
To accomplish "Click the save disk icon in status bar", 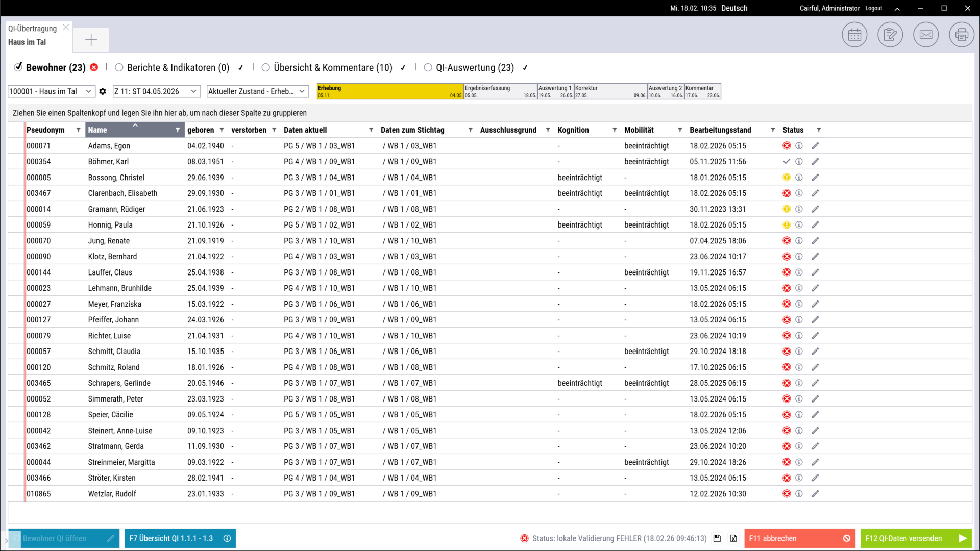I will [717, 538].
